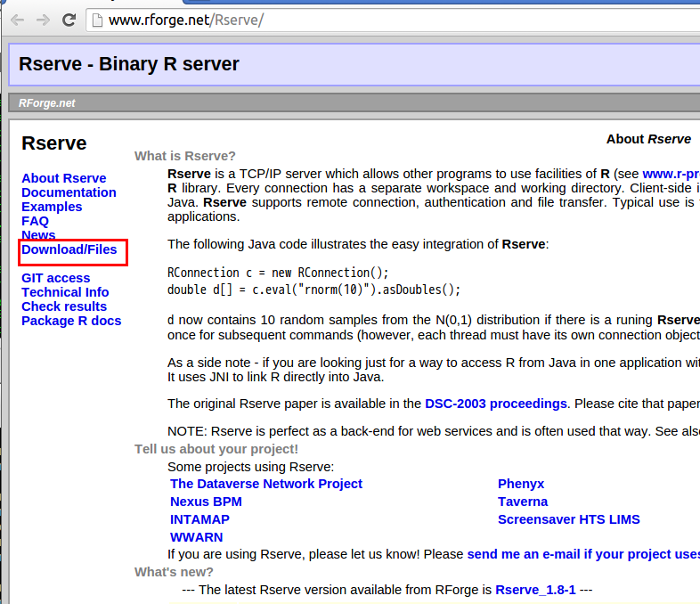
Task: Open the INTAMAP project link
Action: point(199,519)
